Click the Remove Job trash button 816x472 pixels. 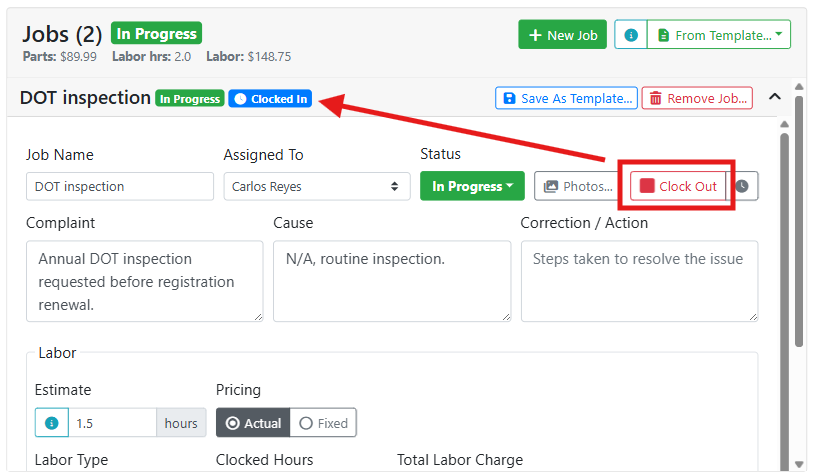click(x=697, y=98)
